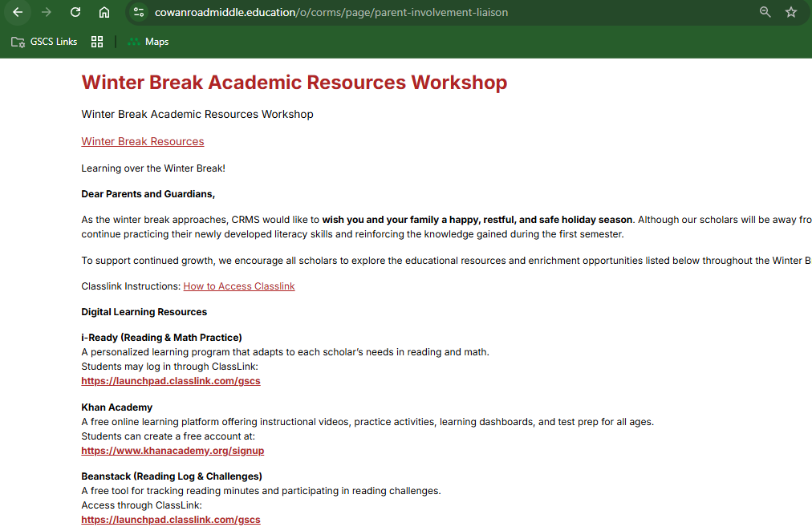Open the ClassLink launchpad link under i-Ready
Viewport: 812px width, 531px height.
171,381
